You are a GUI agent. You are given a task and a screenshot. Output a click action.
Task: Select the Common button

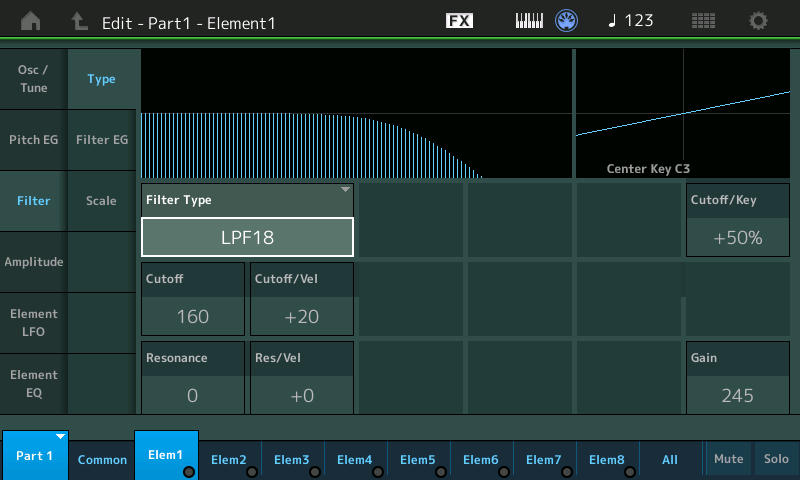[x=102, y=459]
